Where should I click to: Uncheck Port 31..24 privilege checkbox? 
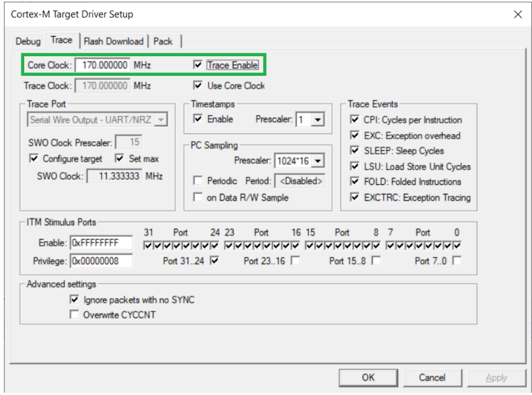pos(214,260)
